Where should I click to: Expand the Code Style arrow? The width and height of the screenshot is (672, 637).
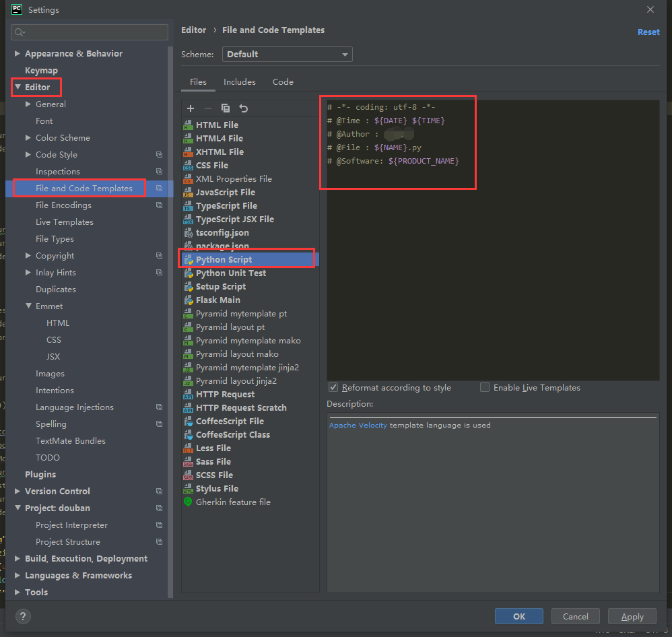[28, 154]
